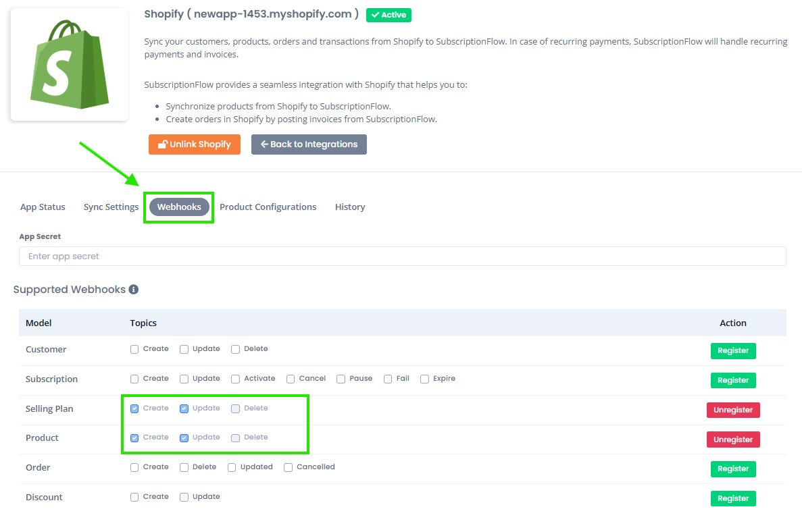Viewport: 802px width, 532px height.
Task: Check the Order Create checkbox
Action: [x=134, y=468]
